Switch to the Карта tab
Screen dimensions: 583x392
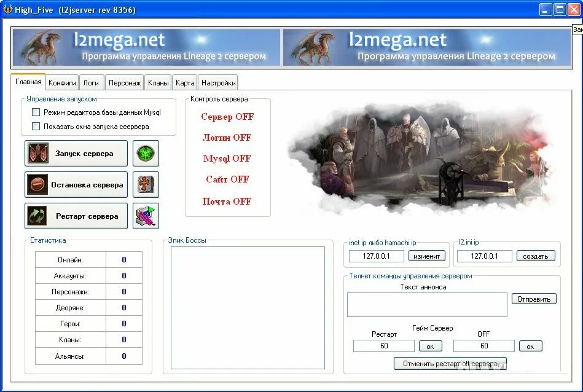point(185,83)
